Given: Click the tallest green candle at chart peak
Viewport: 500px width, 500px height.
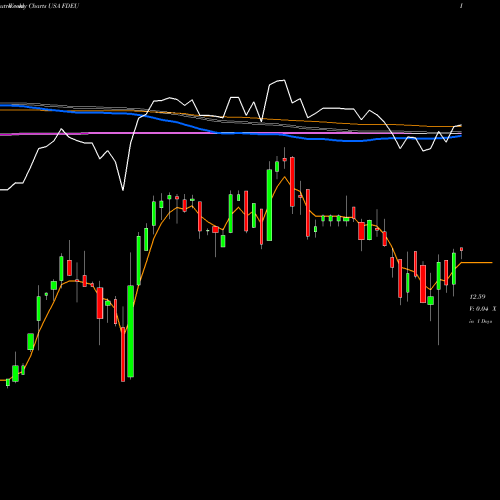Looking at the screenshot, I should coord(269,205).
